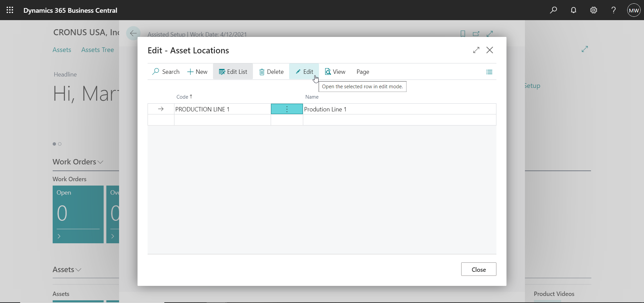Open the Open work orders tile
Viewport: 644px width, 303px height.
click(x=78, y=214)
